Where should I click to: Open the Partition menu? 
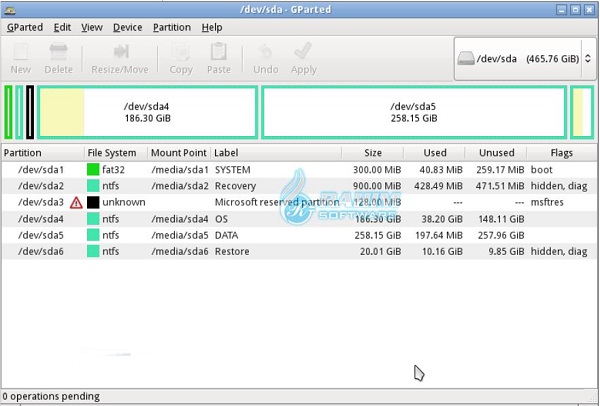pos(172,28)
